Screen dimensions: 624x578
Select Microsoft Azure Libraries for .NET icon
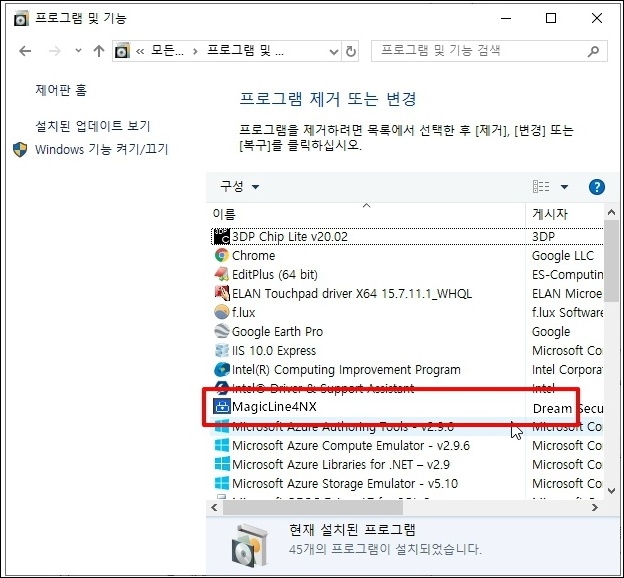coord(222,464)
